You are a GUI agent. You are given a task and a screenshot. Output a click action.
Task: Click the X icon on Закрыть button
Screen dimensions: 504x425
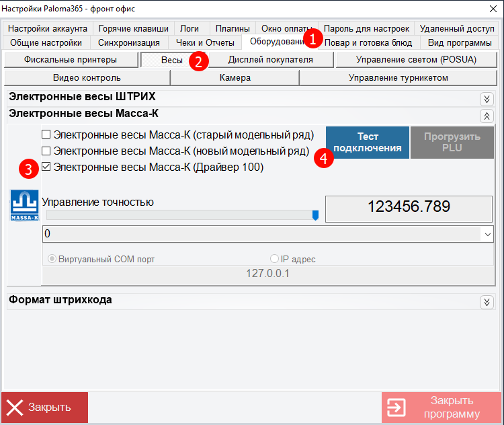pyautogui.click(x=15, y=408)
